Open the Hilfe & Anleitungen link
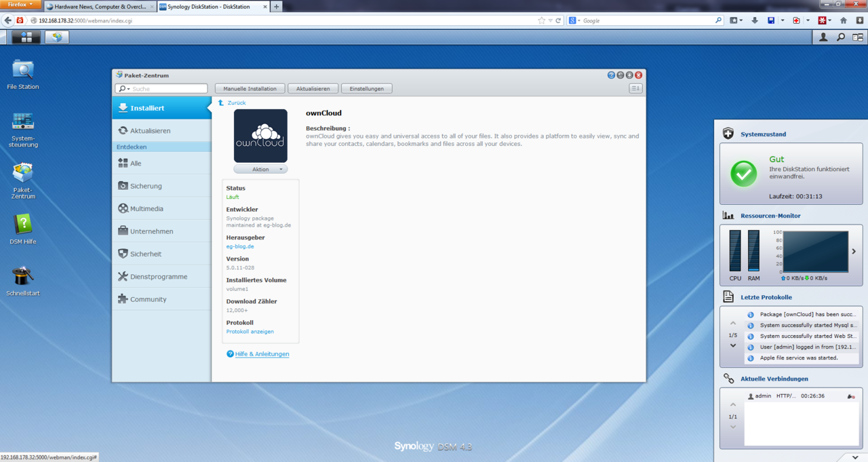 pyautogui.click(x=262, y=354)
